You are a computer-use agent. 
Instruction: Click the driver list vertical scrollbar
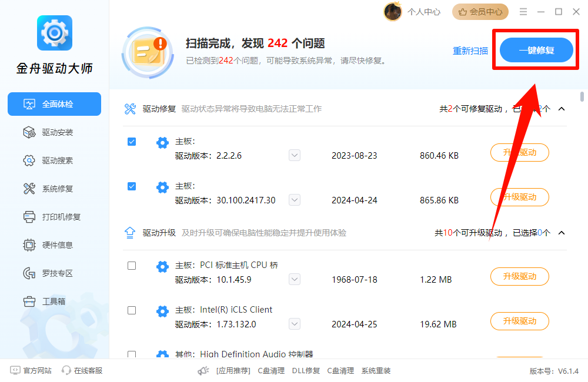coord(582,97)
